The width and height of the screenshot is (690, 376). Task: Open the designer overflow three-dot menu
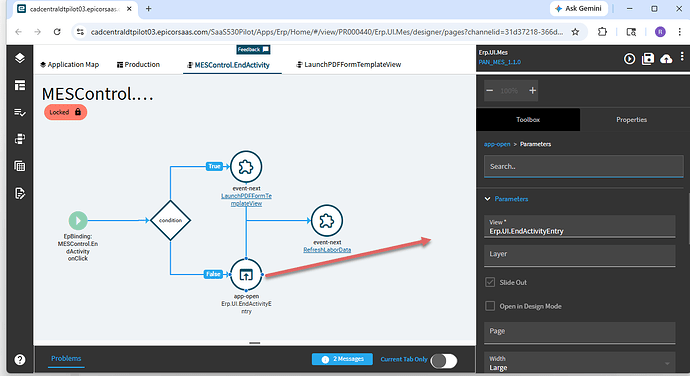[682, 56]
